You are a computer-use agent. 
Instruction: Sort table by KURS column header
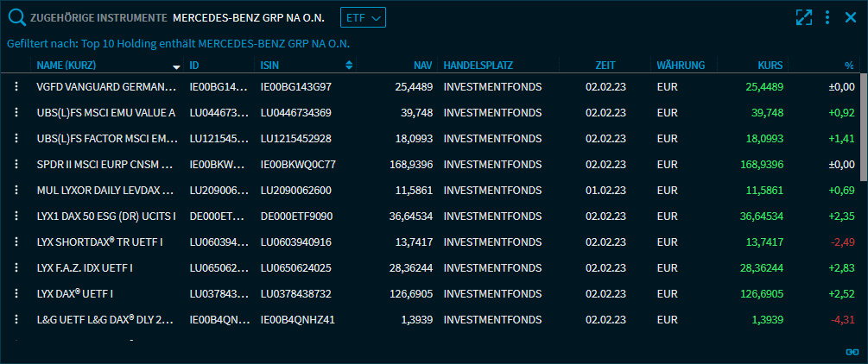(x=770, y=66)
